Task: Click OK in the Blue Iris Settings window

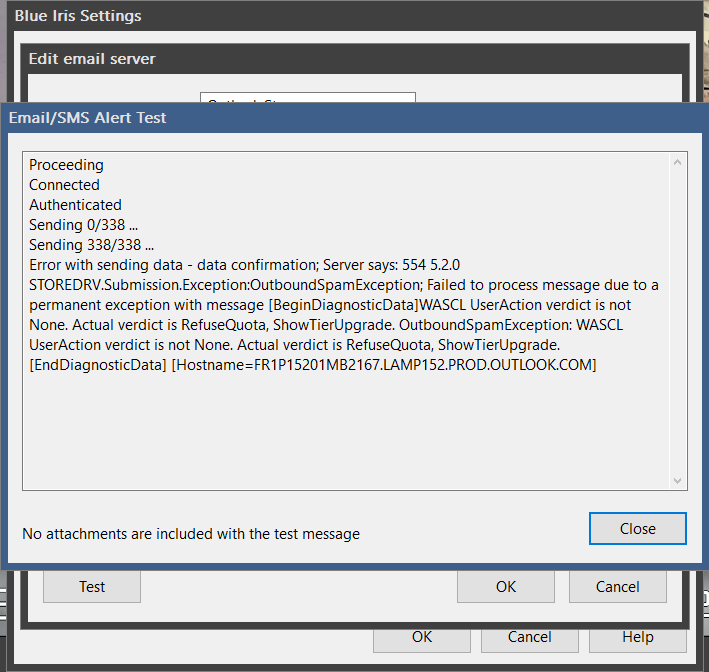Action: pyautogui.click(x=422, y=640)
